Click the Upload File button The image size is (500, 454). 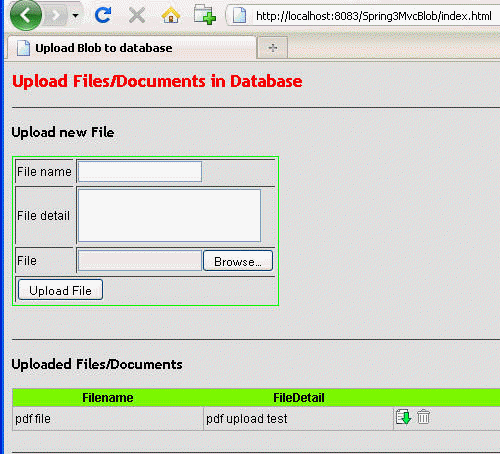60,290
